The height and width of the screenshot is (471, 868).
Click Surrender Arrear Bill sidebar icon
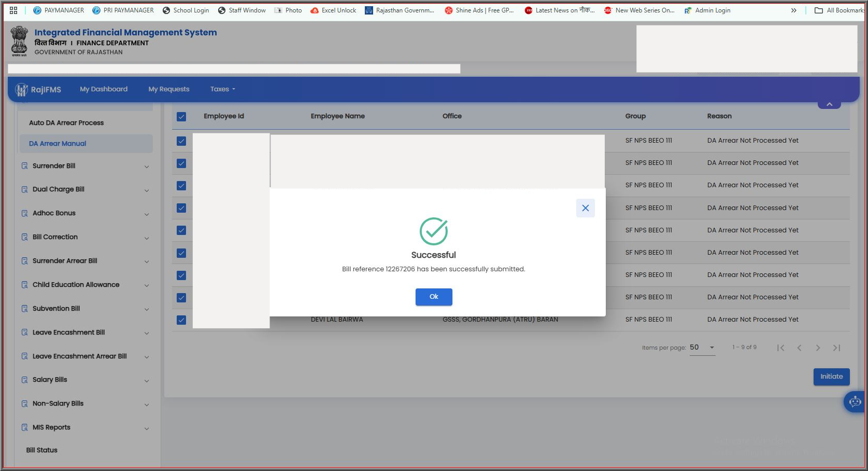(24, 261)
